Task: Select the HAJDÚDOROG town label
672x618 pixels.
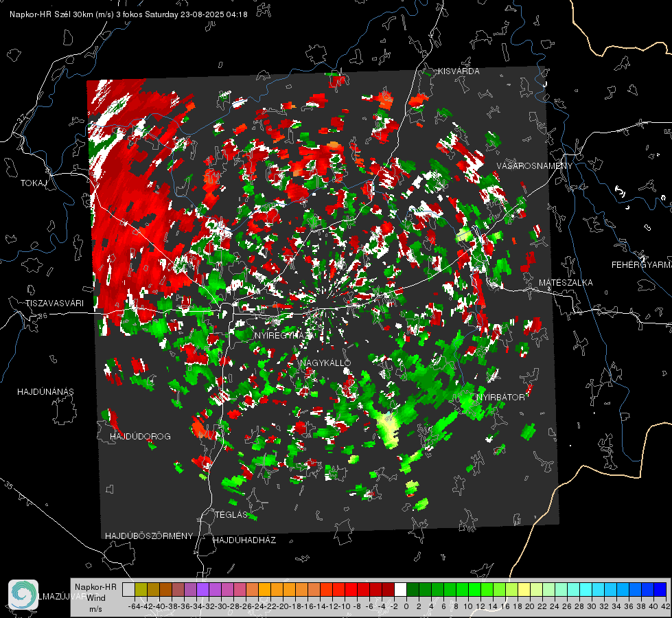Action: point(140,436)
